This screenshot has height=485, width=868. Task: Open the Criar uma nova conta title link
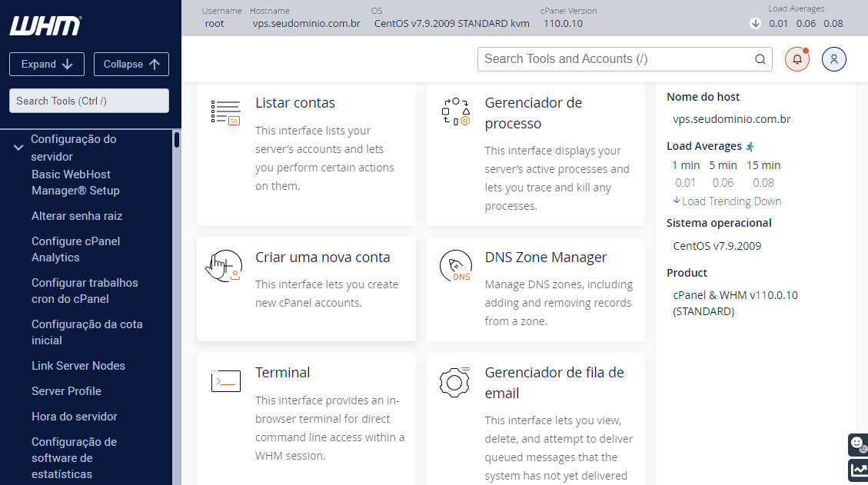pyautogui.click(x=323, y=257)
